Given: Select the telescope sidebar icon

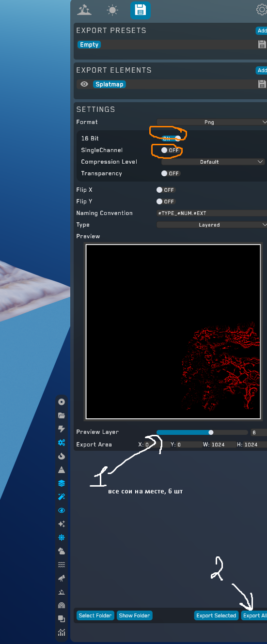Looking at the screenshot, I should (62, 578).
